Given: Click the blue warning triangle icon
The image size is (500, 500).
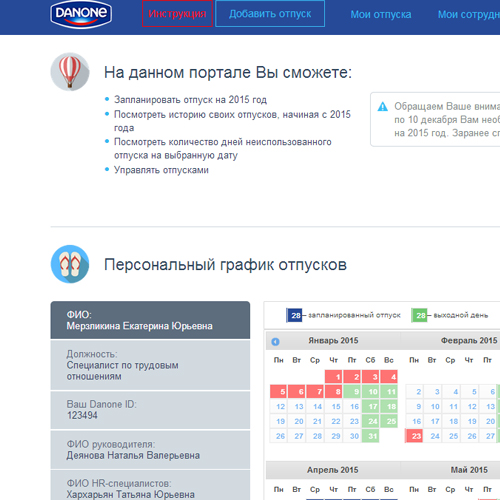Looking at the screenshot, I should (383, 107).
